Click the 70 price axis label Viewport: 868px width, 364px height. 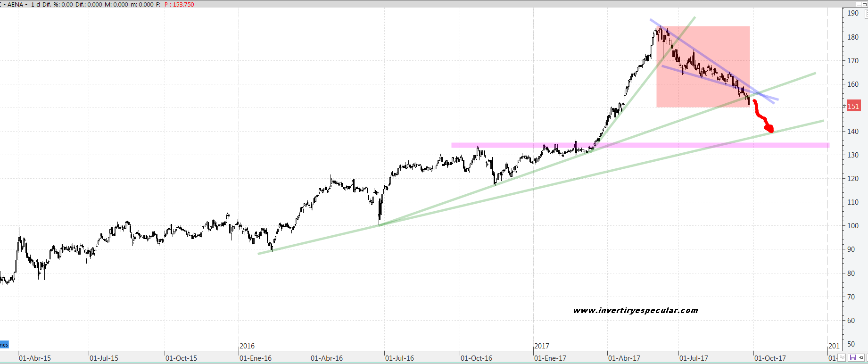point(851,297)
